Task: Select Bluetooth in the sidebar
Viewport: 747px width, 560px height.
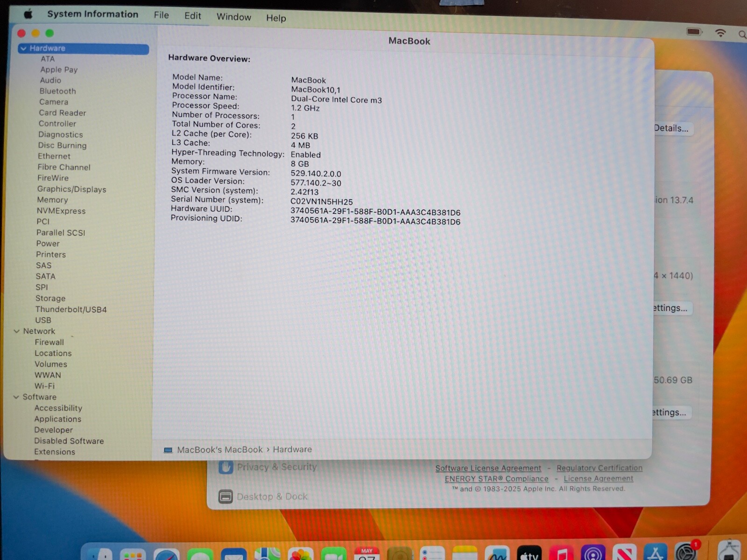Action: [x=57, y=91]
